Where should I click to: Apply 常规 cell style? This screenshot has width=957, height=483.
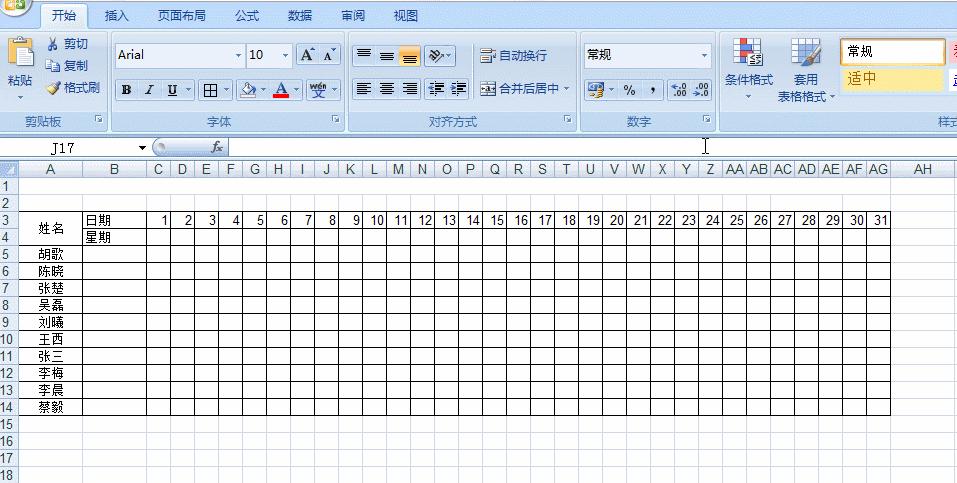pyautogui.click(x=892, y=53)
